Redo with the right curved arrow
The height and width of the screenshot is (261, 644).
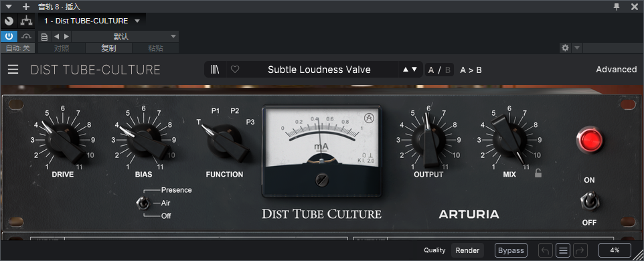[x=580, y=250]
